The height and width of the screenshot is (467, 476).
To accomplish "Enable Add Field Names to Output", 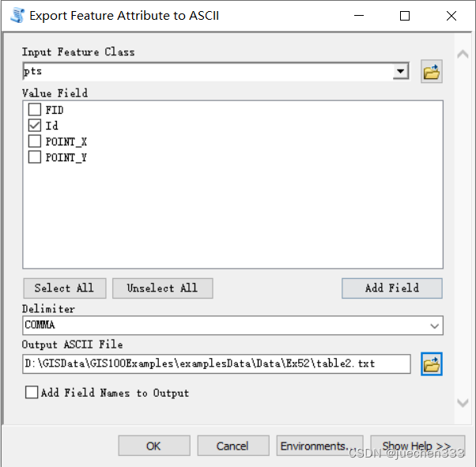I will (32, 392).
